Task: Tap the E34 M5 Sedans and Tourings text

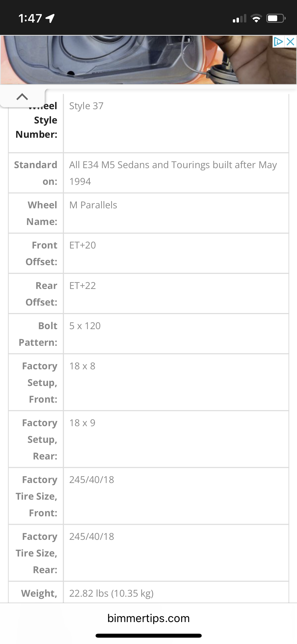Action: tap(173, 165)
